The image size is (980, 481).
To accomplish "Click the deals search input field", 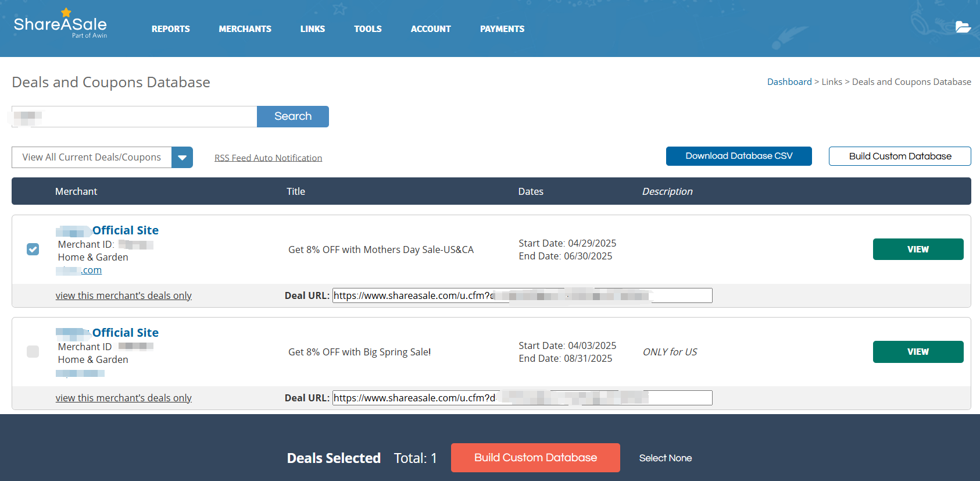I will pos(134,116).
